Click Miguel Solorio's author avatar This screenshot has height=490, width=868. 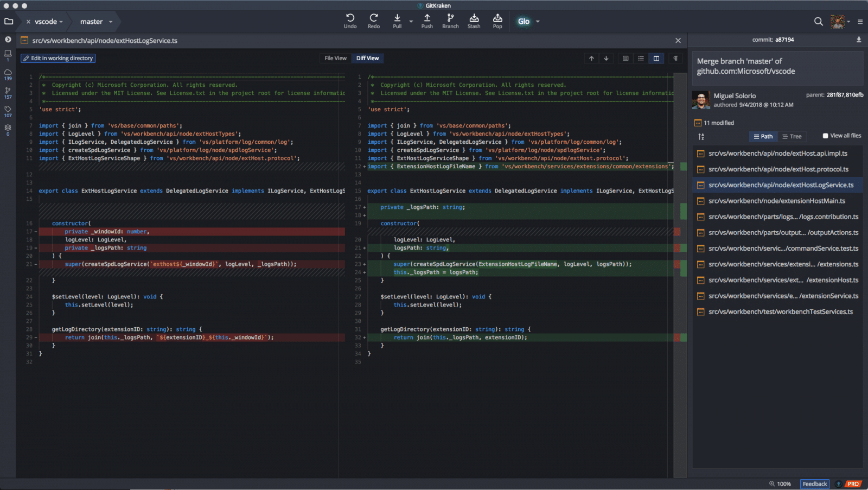point(701,100)
